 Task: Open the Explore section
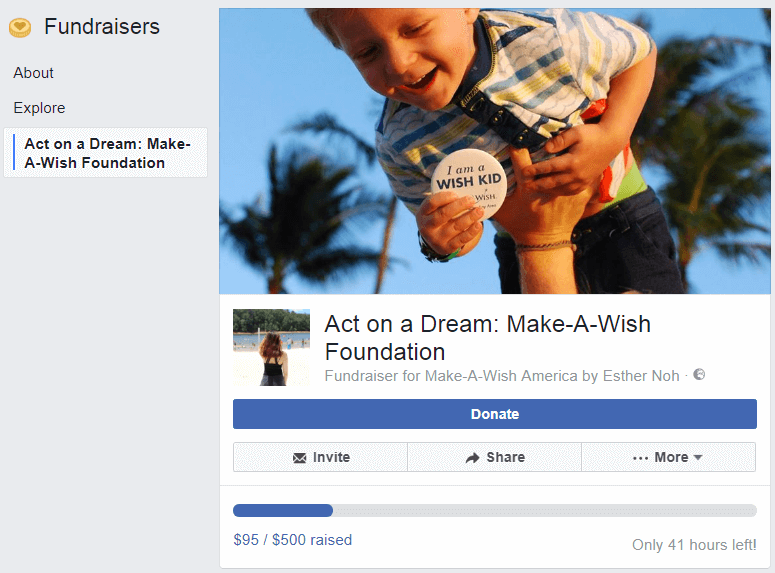tap(39, 108)
